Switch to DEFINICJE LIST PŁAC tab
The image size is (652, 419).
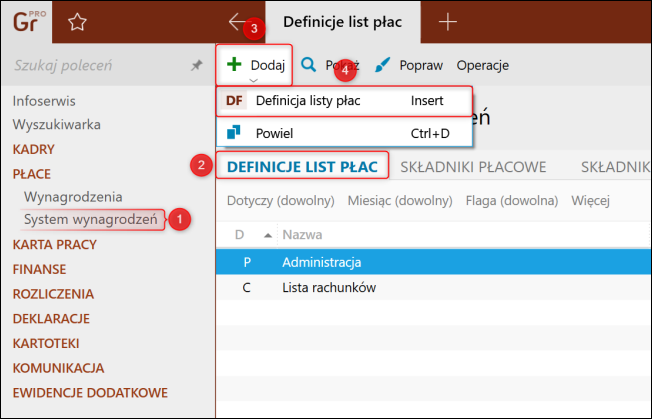pyautogui.click(x=302, y=167)
